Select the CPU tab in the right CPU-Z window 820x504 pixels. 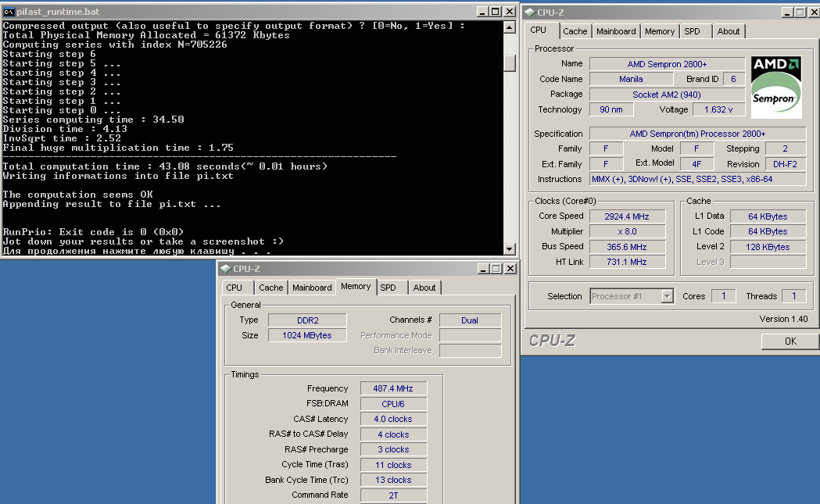click(x=539, y=30)
